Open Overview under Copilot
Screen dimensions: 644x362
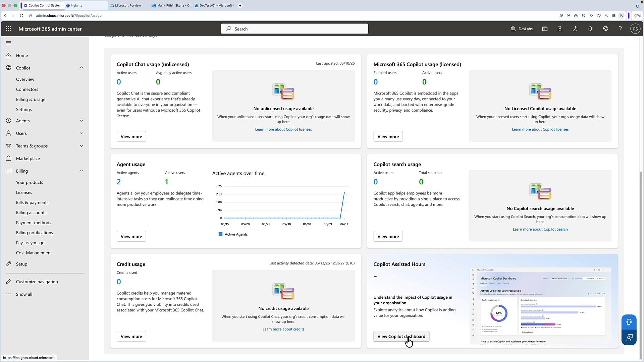pyautogui.click(x=25, y=79)
